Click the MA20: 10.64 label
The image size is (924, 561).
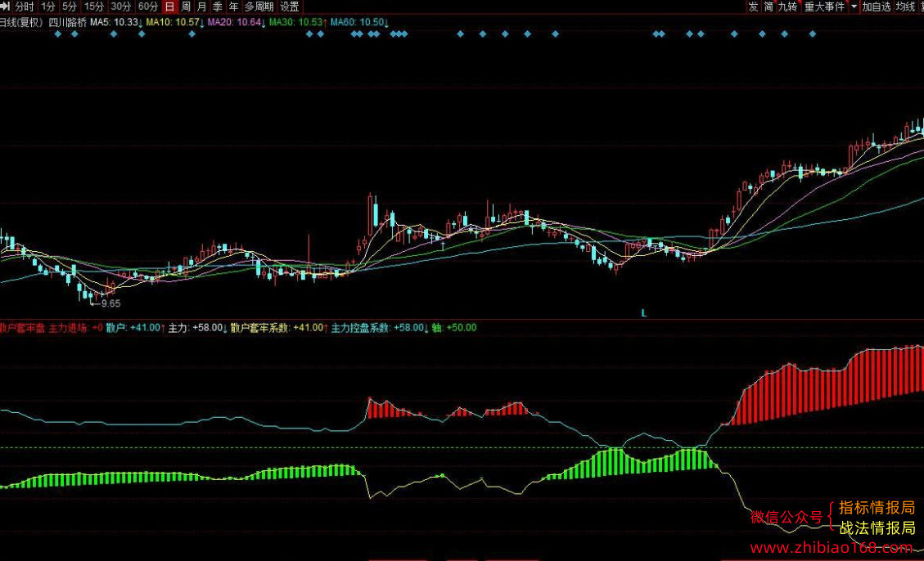(237, 22)
